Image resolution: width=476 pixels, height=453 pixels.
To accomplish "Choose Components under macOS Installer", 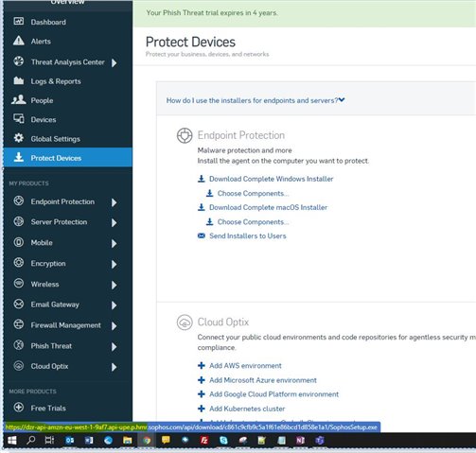I will 253,221.
